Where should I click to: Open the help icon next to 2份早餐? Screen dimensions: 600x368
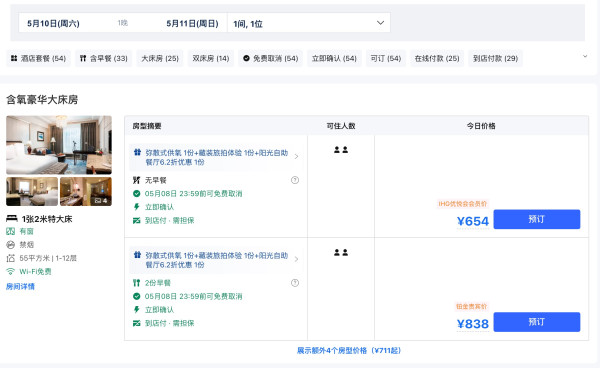click(x=295, y=283)
